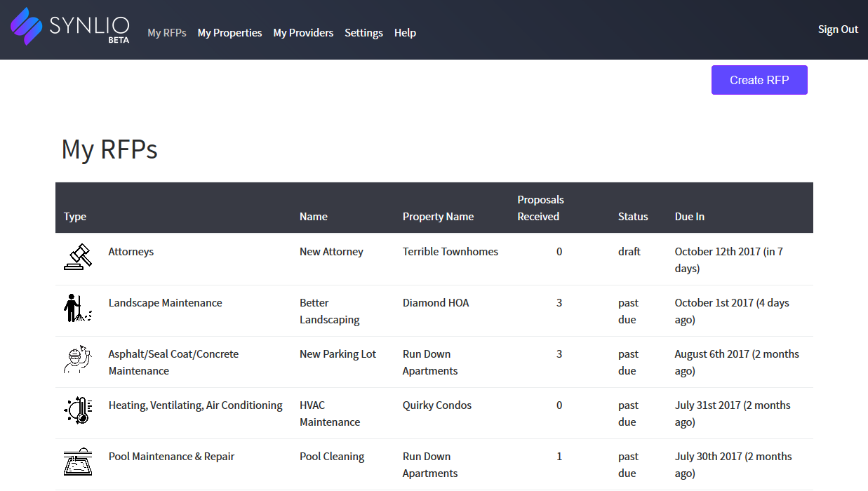868x491 pixels.
Task: Open the New Attorney RFP
Action: [x=331, y=252]
